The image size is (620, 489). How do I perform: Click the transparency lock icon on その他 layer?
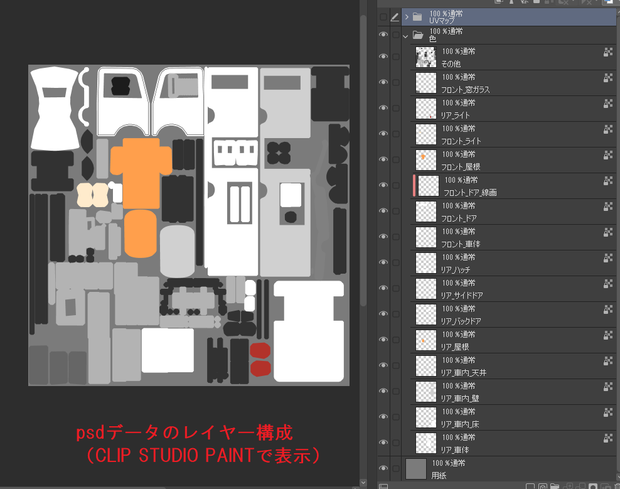pos(608,52)
